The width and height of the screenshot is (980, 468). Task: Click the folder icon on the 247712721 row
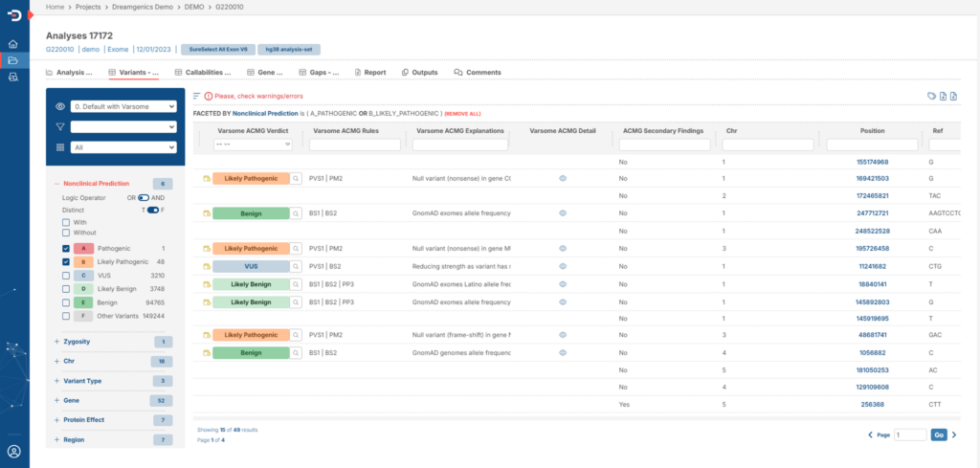(x=207, y=213)
